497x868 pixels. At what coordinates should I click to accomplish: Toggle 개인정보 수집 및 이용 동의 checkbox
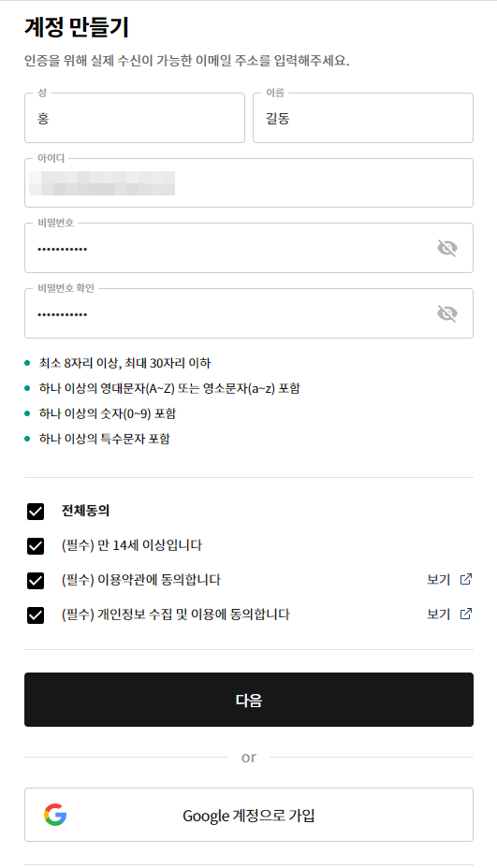[x=36, y=615]
